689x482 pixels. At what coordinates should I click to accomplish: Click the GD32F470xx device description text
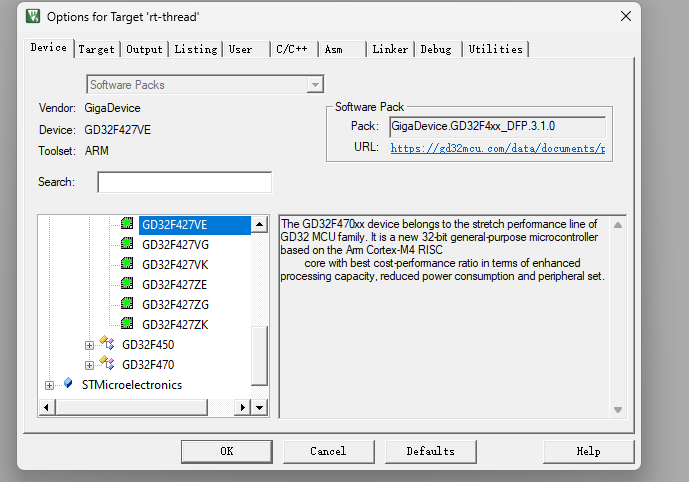tap(442, 250)
